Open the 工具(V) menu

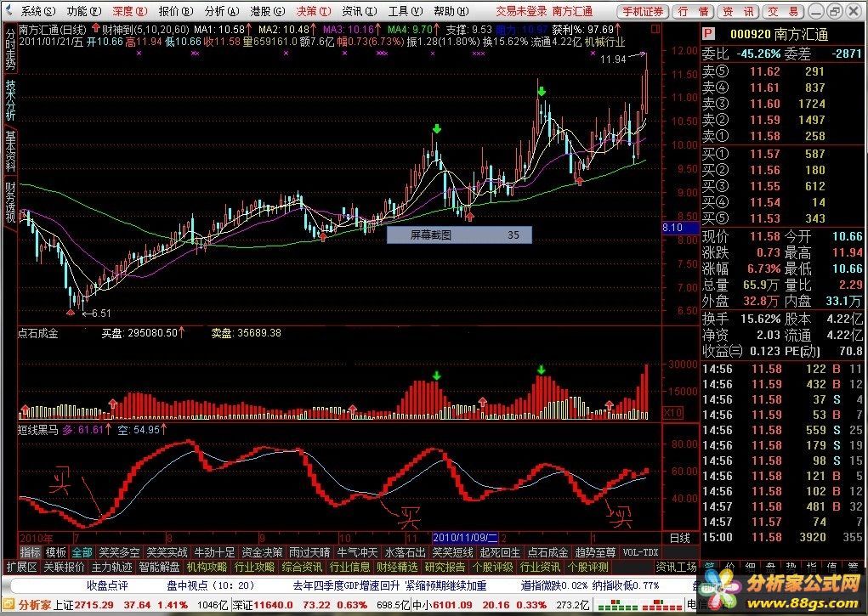406,11
